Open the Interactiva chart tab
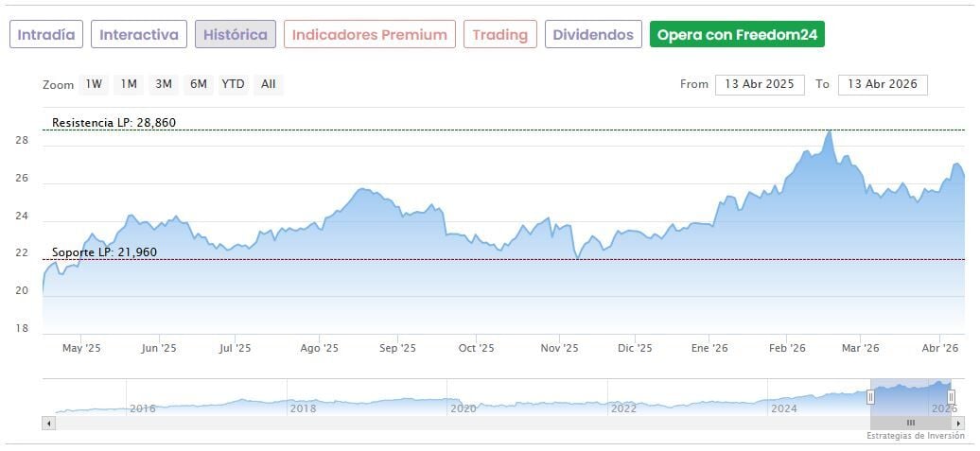Viewport: 980px width, 451px height. (x=139, y=35)
